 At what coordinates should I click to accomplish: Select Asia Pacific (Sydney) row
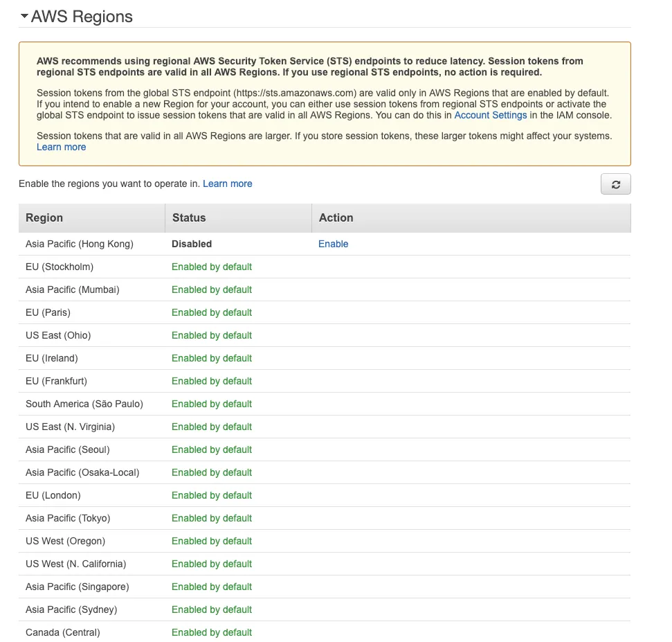tap(325, 610)
